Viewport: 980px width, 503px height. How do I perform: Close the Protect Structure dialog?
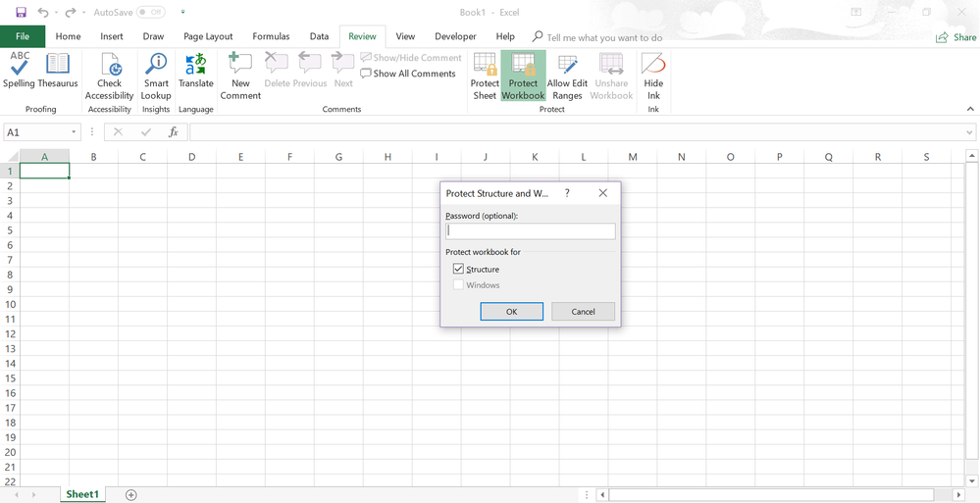pyautogui.click(x=603, y=193)
